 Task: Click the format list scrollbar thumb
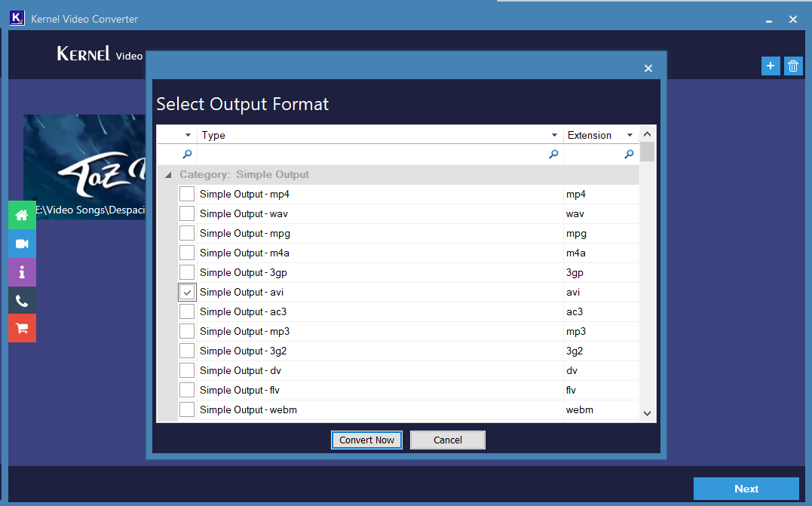[648, 152]
